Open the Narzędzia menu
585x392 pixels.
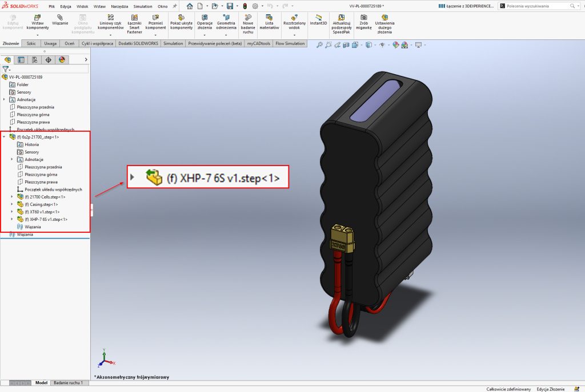tap(120, 6)
